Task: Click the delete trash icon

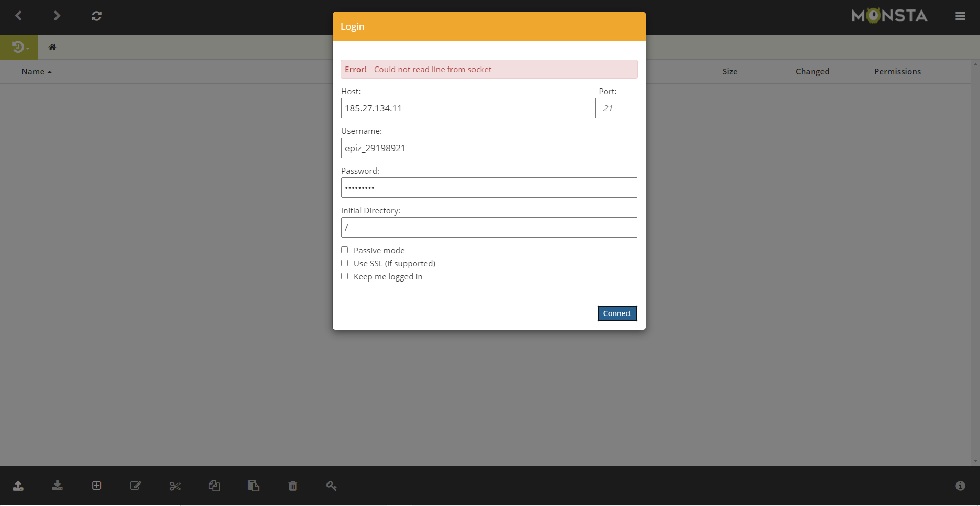Action: [x=292, y=486]
